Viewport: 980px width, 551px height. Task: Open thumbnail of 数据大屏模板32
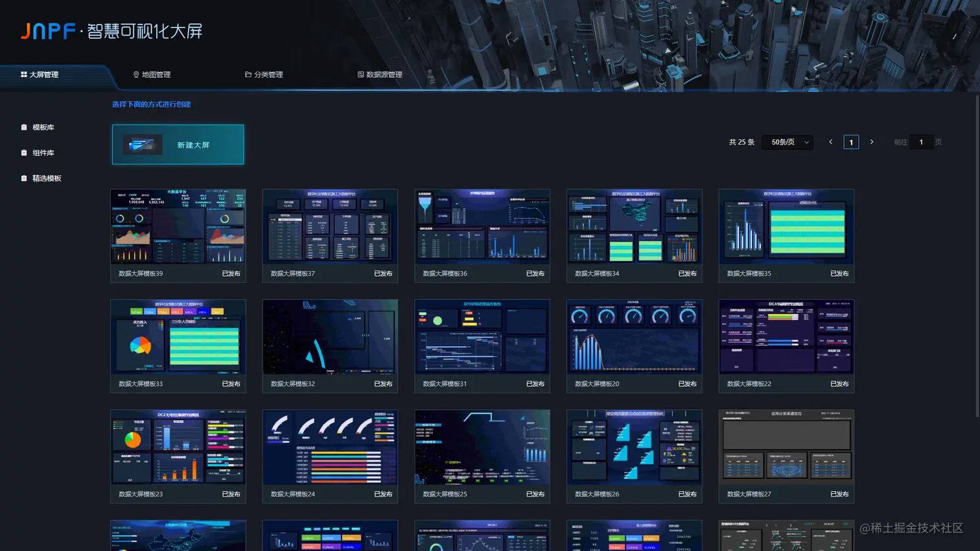(330, 336)
